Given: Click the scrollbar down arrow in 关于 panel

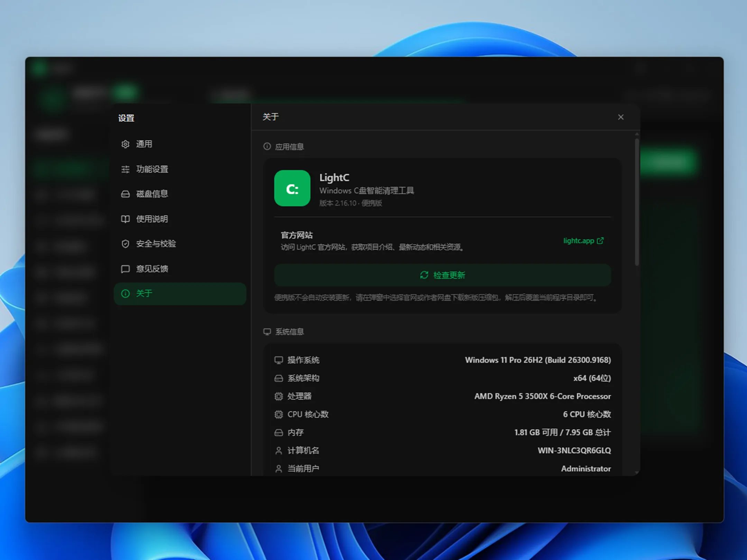Looking at the screenshot, I should (637, 473).
